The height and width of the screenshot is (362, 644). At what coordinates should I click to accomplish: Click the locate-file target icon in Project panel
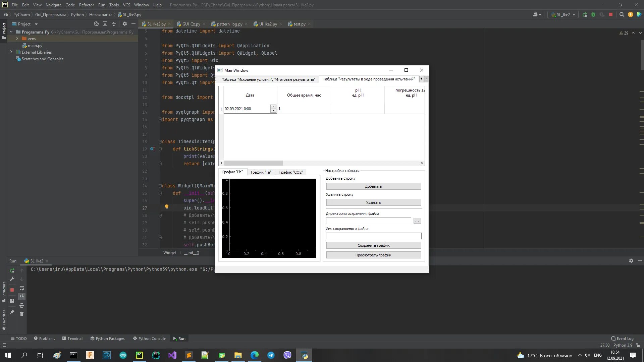pos(96,24)
